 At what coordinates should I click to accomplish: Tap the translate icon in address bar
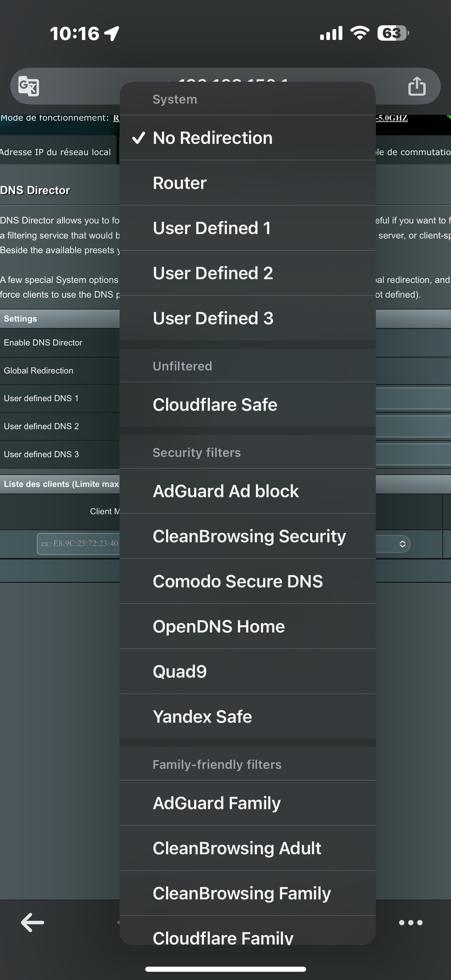pyautogui.click(x=29, y=86)
